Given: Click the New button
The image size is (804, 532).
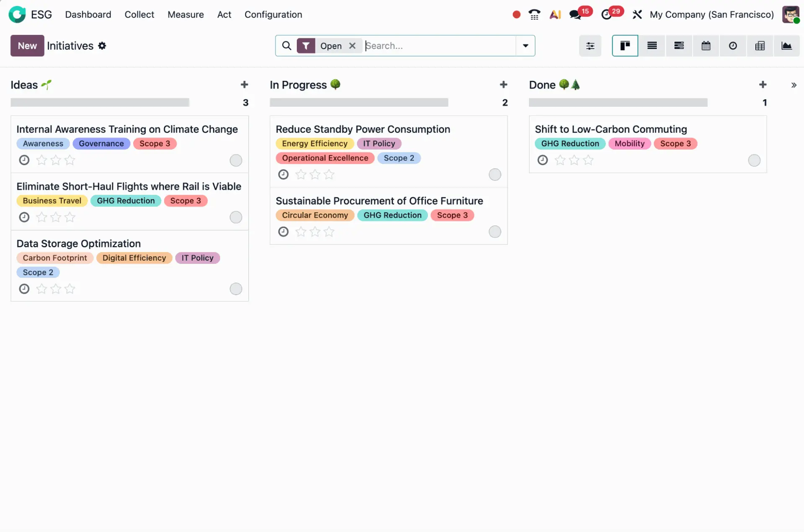Looking at the screenshot, I should [27, 46].
